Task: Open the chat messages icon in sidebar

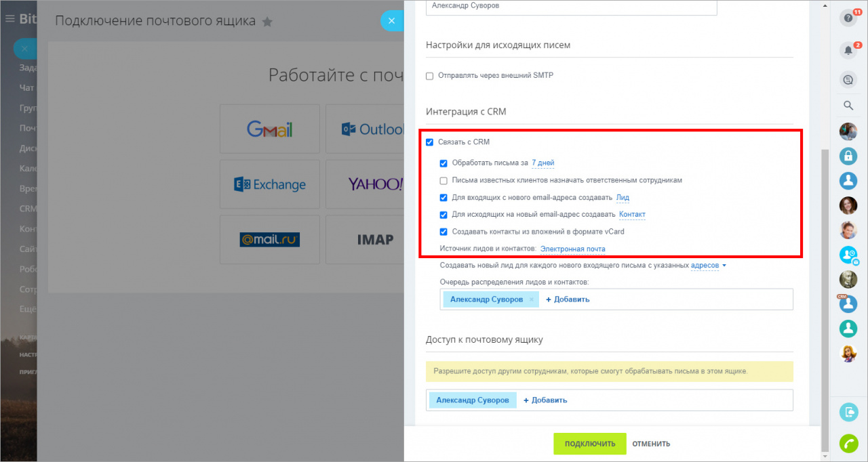Action: [x=848, y=80]
